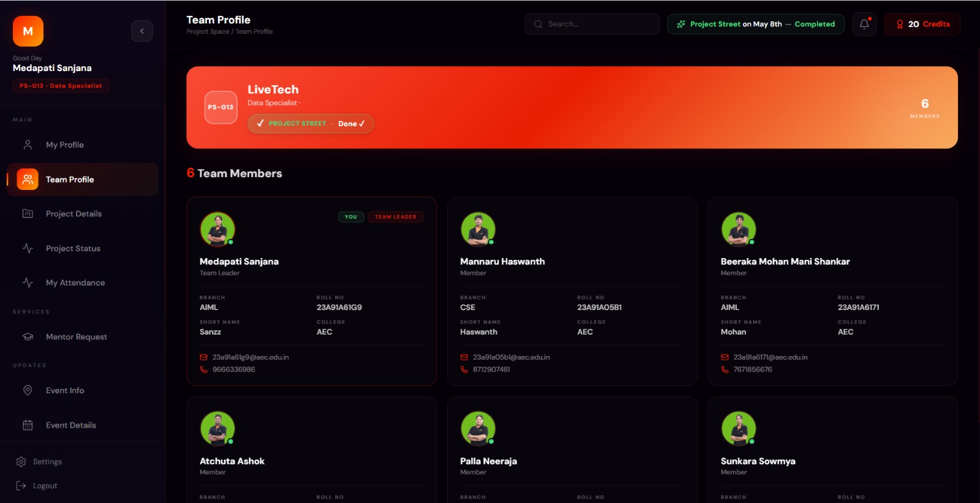Image resolution: width=980 pixels, height=503 pixels.
Task: Click Beeraka Mohan Mani Shankar's profile photo
Action: click(739, 229)
